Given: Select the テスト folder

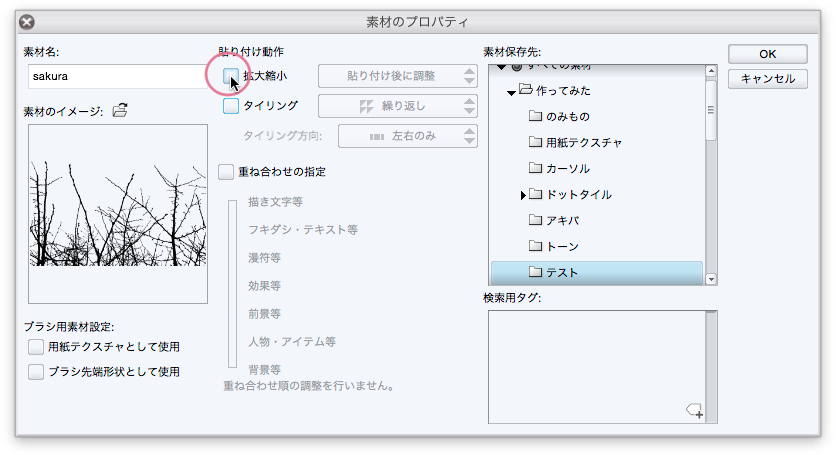Looking at the screenshot, I should tap(597, 273).
